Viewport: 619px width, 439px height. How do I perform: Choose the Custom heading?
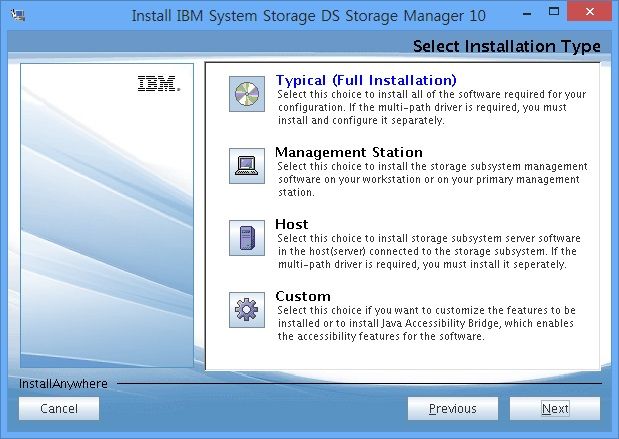point(303,296)
